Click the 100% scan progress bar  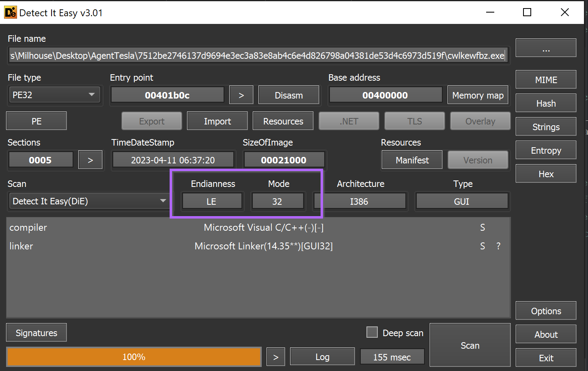pos(134,357)
